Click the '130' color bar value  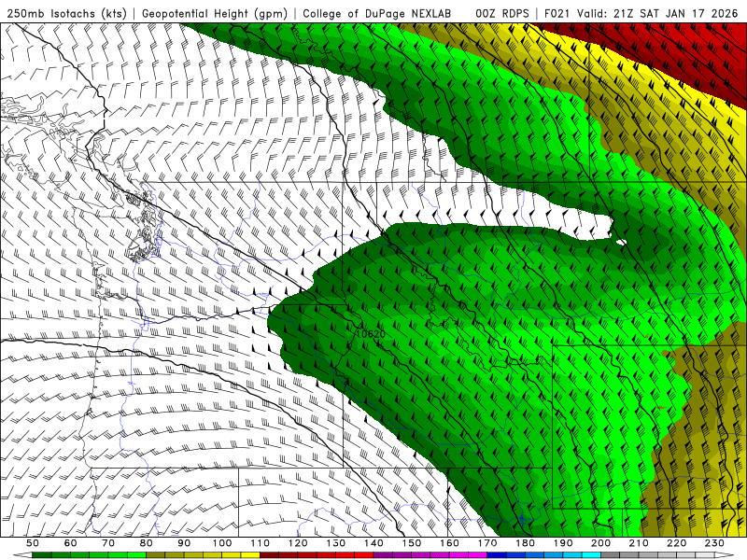[336, 543]
